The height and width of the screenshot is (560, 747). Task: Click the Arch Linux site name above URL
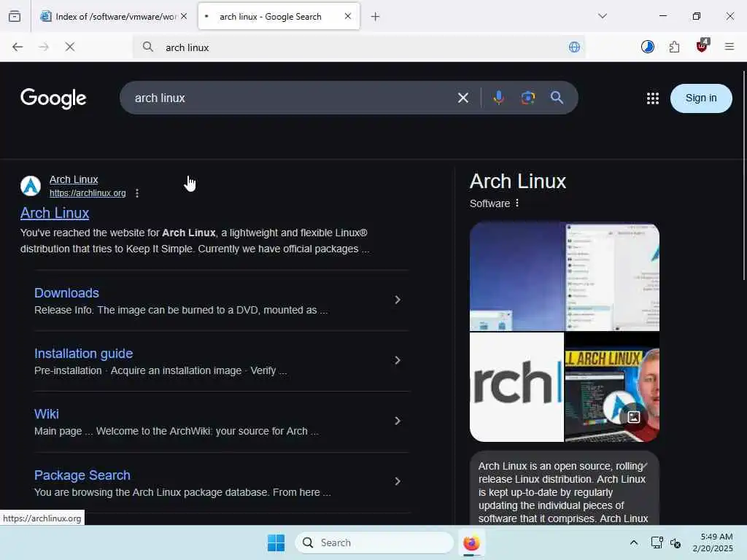74,179
